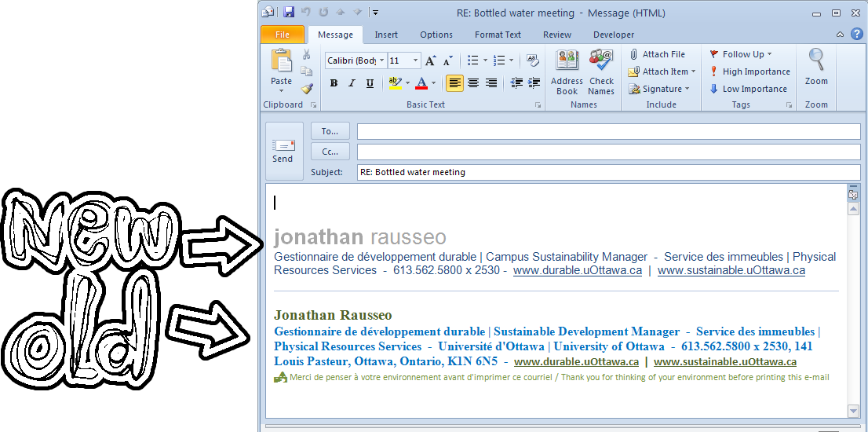Go to Previous Item with up arrow
Screen dimensions: 868x432
click(x=341, y=13)
